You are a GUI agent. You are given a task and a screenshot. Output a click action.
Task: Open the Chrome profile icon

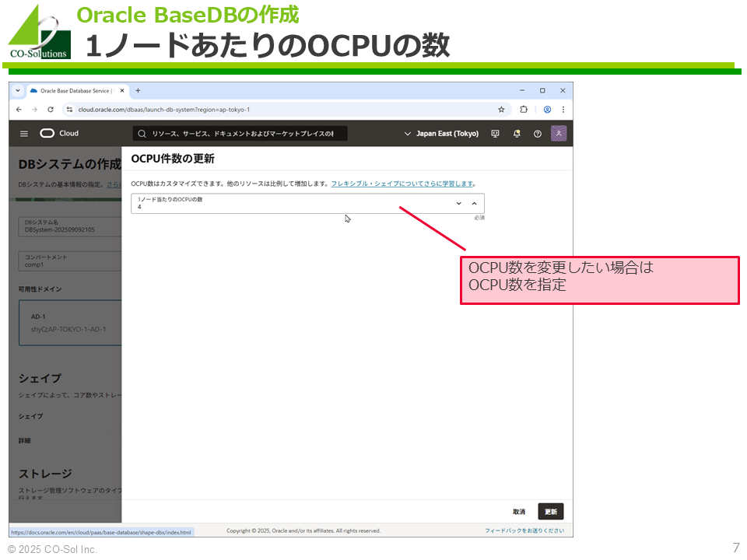click(547, 110)
